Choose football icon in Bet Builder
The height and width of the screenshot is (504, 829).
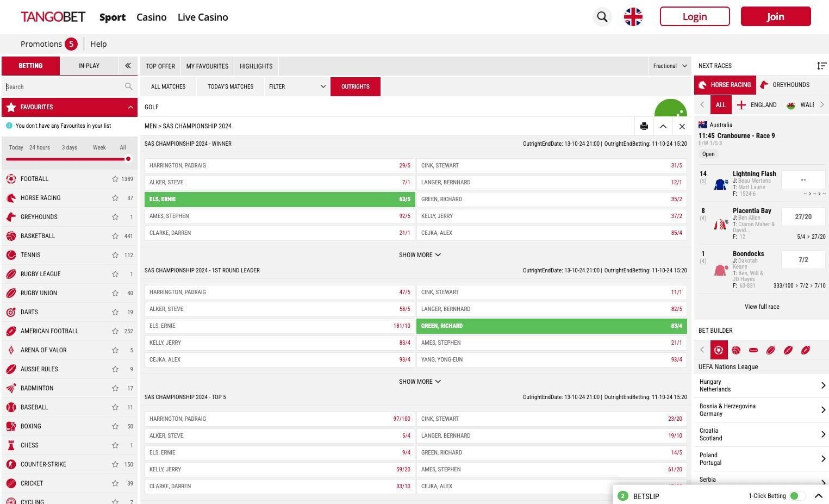pyautogui.click(x=719, y=350)
